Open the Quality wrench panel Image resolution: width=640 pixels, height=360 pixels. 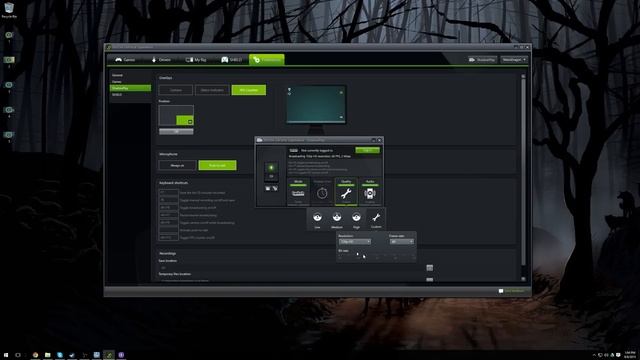346,192
